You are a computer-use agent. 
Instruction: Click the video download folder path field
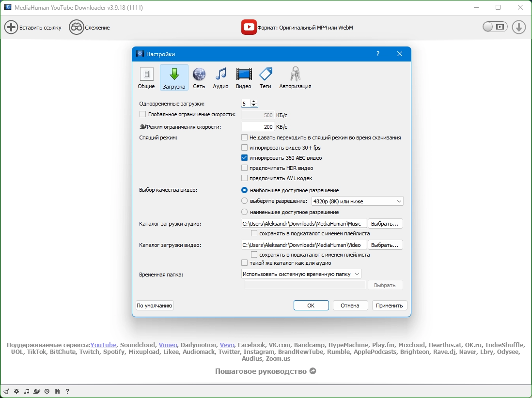coord(304,245)
